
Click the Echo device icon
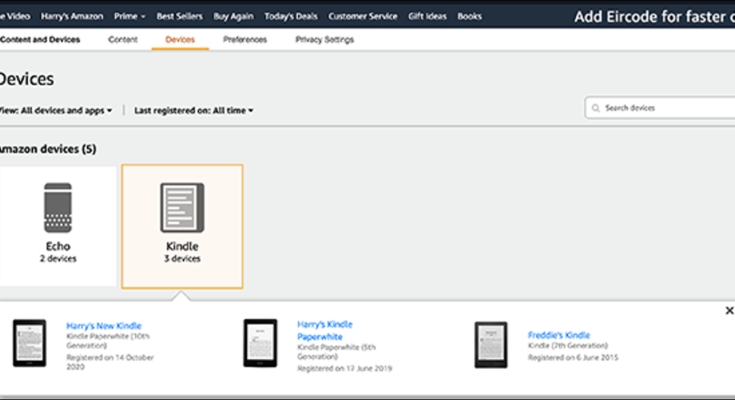(x=58, y=207)
